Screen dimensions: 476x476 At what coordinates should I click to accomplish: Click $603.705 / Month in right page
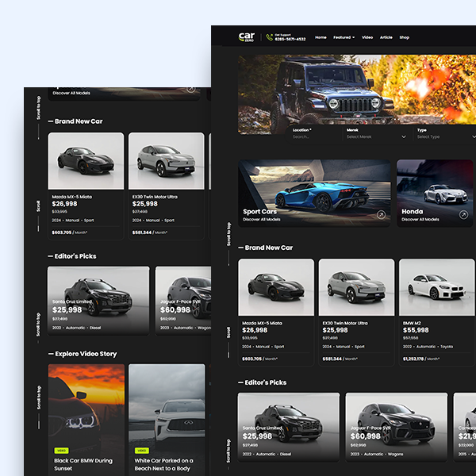259,359
